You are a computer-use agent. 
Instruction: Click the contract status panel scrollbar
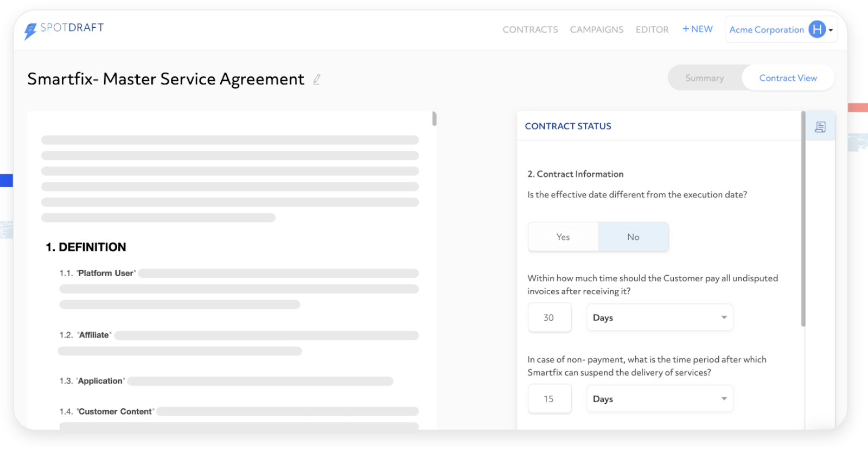pyautogui.click(x=803, y=219)
